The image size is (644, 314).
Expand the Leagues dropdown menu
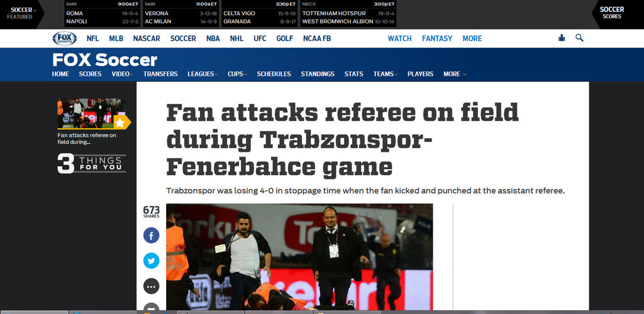pyautogui.click(x=203, y=74)
